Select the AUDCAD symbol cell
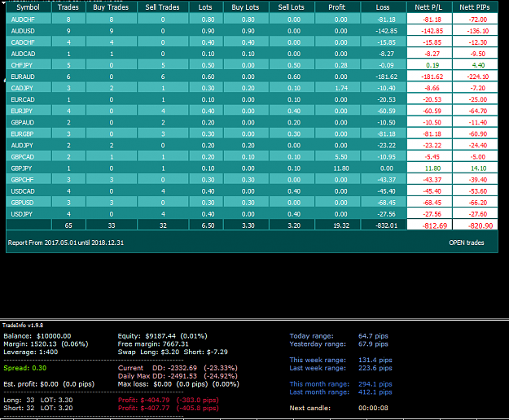The height and width of the screenshot is (420, 509). pos(29,54)
